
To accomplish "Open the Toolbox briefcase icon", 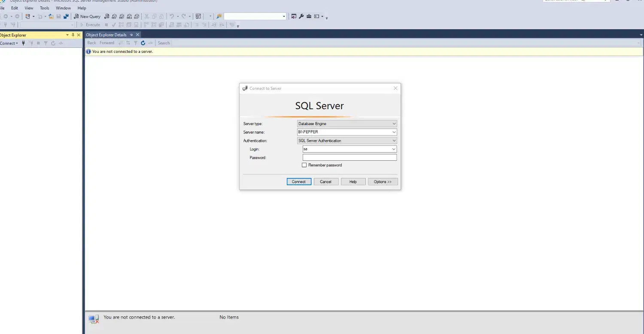I will tap(309, 16).
